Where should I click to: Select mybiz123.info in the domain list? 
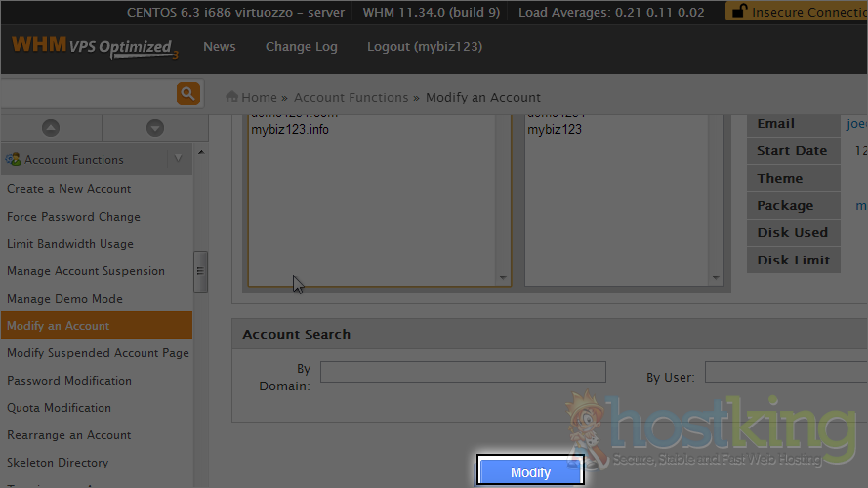(x=290, y=130)
